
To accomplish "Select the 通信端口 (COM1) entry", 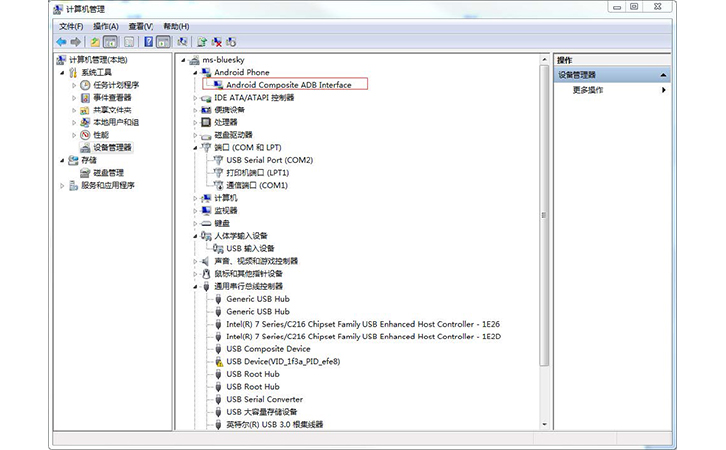I will (257, 185).
